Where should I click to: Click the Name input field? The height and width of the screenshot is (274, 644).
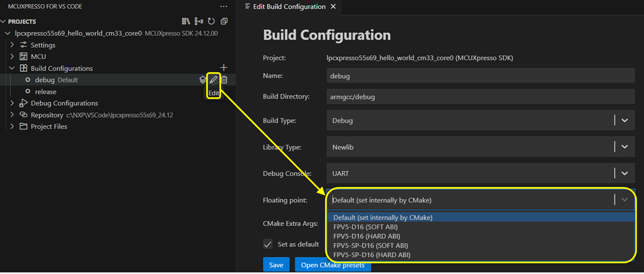(480, 76)
